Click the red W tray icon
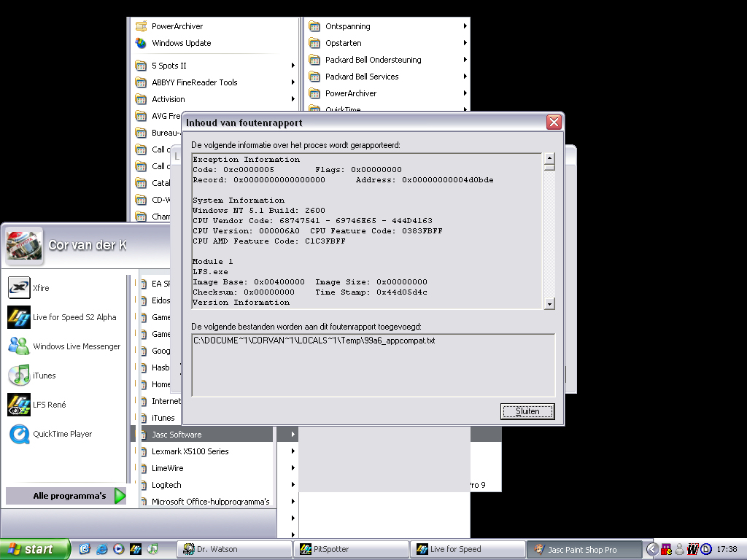Image resolution: width=747 pixels, height=560 pixels. [692, 549]
